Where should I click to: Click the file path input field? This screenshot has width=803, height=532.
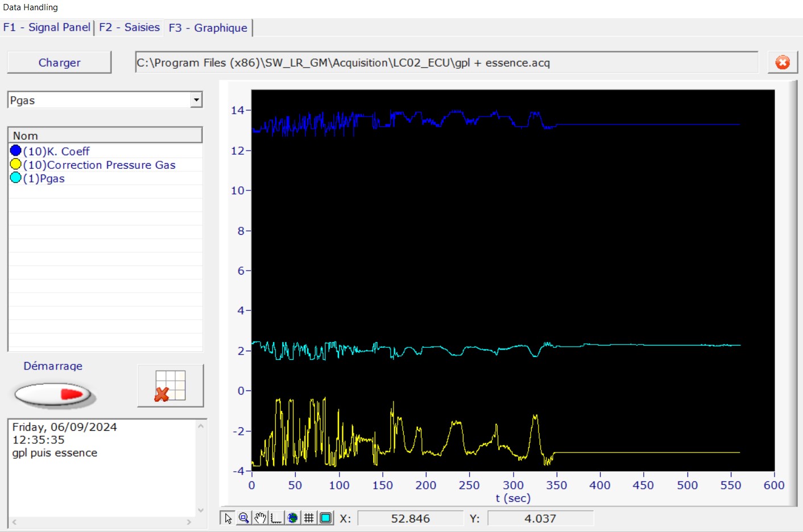446,63
